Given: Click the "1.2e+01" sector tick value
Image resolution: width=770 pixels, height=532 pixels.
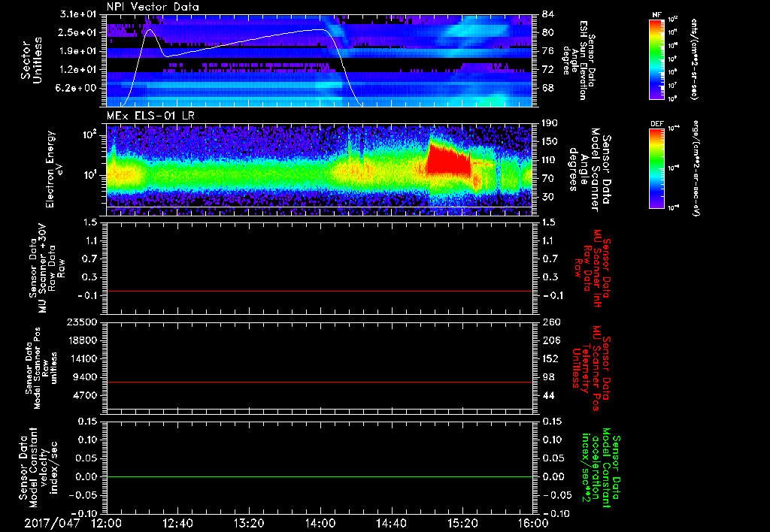Looking at the screenshot, I should 78,70.
